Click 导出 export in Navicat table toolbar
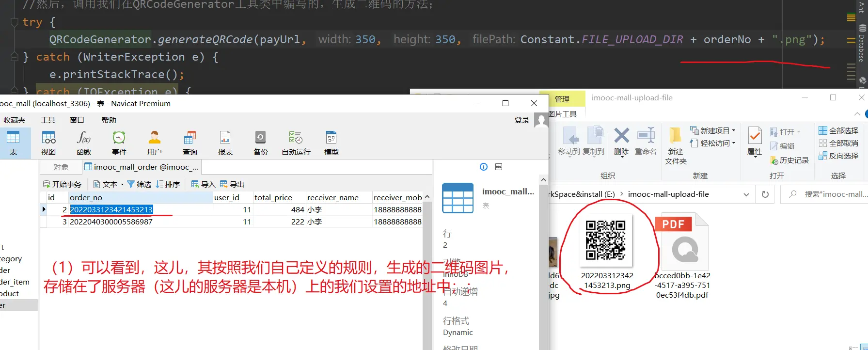The image size is (868, 350). pyautogui.click(x=232, y=184)
